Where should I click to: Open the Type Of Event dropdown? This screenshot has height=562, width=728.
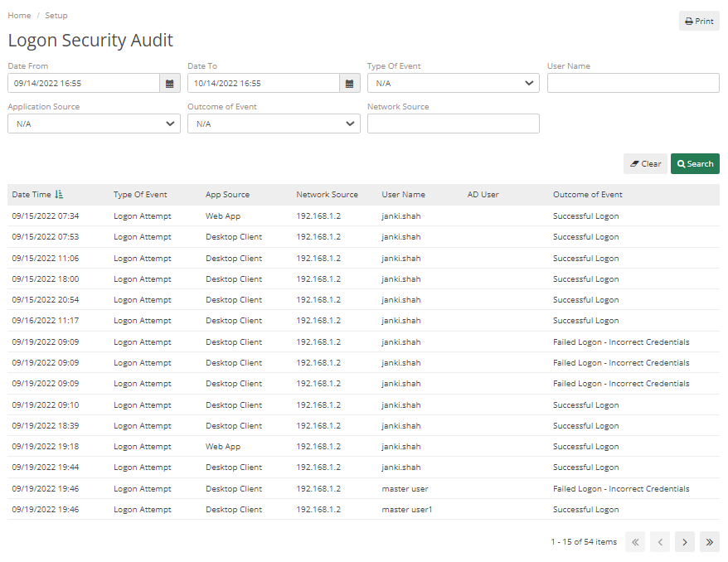coord(453,83)
